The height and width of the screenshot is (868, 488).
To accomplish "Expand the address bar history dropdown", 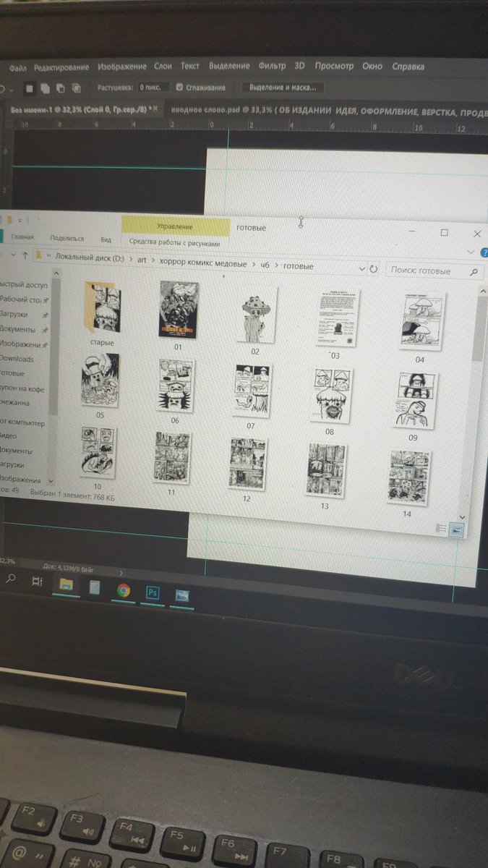I will click(x=361, y=268).
